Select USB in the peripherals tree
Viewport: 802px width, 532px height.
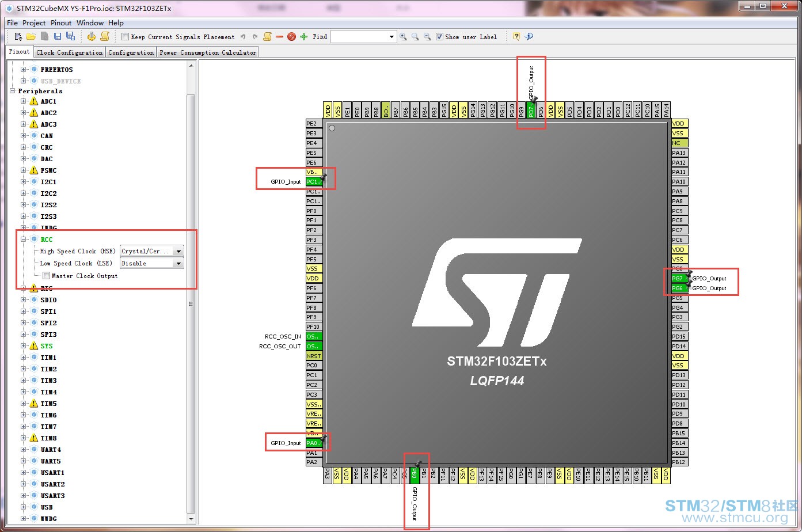coord(47,507)
